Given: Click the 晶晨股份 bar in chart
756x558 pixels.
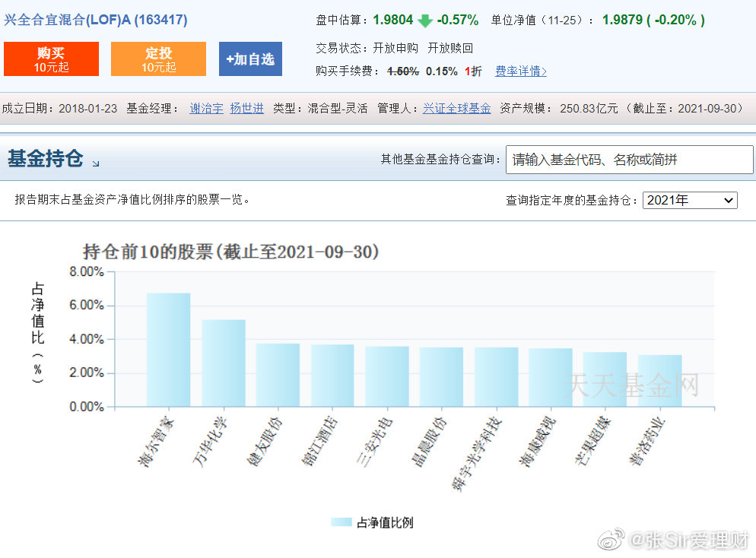Looking at the screenshot, I should click(441, 377).
